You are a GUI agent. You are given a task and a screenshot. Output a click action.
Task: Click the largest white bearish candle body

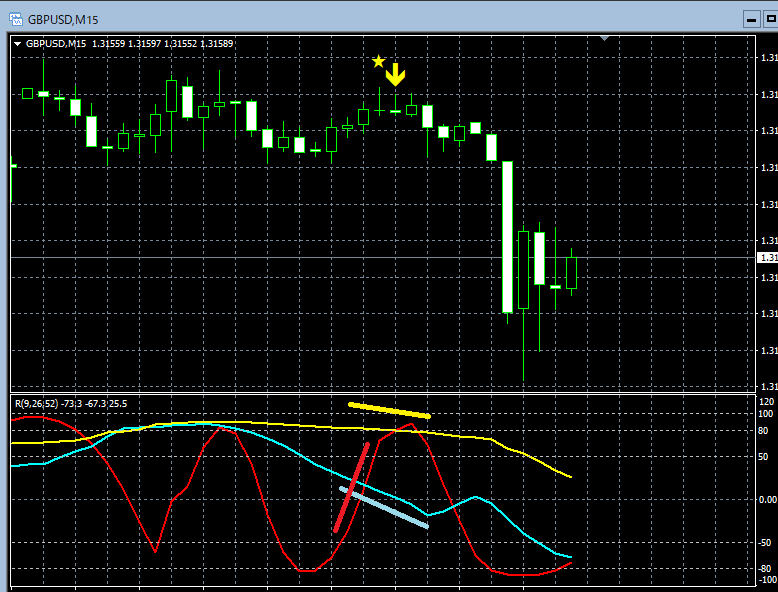[x=507, y=237]
